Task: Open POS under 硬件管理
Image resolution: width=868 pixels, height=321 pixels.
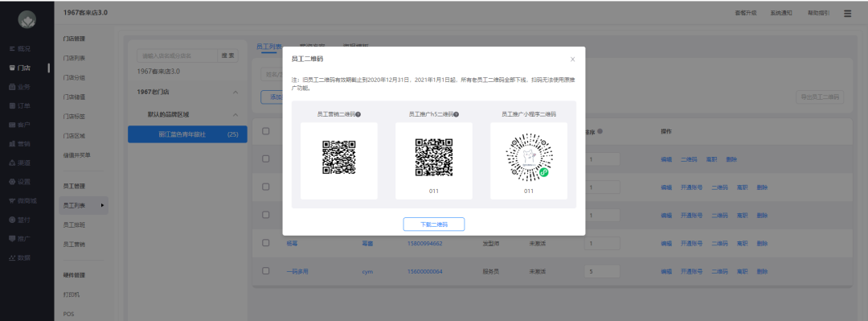Action: point(68,314)
